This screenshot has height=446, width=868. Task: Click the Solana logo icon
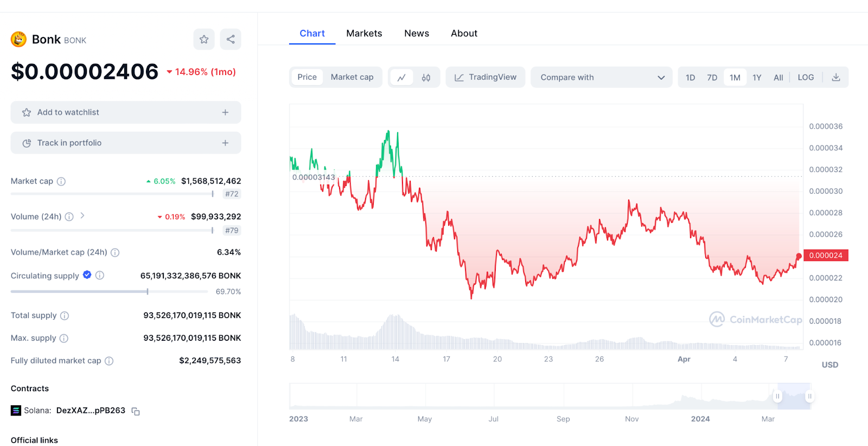tap(16, 411)
